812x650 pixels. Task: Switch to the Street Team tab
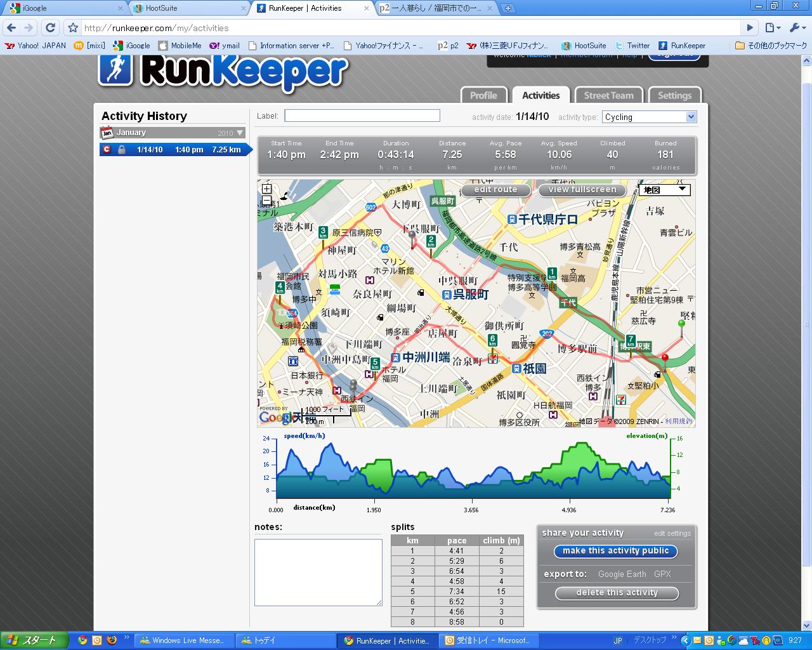pyautogui.click(x=609, y=95)
